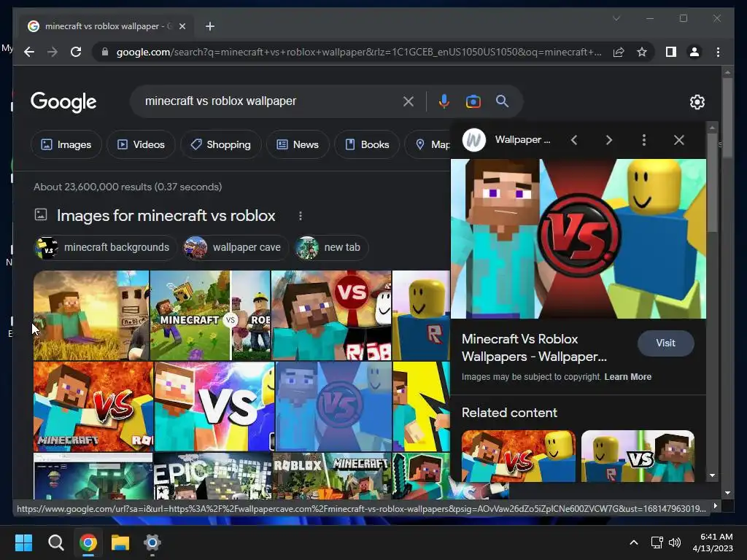Open the volume speaker tray icon
The width and height of the screenshot is (747, 560).
point(675,542)
